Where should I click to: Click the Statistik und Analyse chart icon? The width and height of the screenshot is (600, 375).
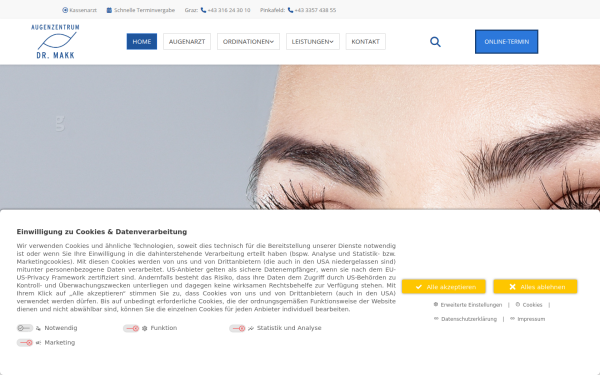[251, 328]
